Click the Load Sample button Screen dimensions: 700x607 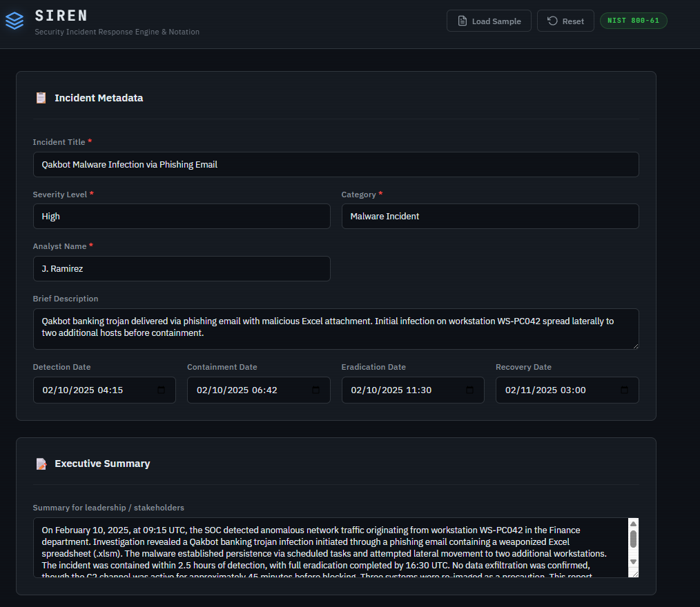[489, 21]
